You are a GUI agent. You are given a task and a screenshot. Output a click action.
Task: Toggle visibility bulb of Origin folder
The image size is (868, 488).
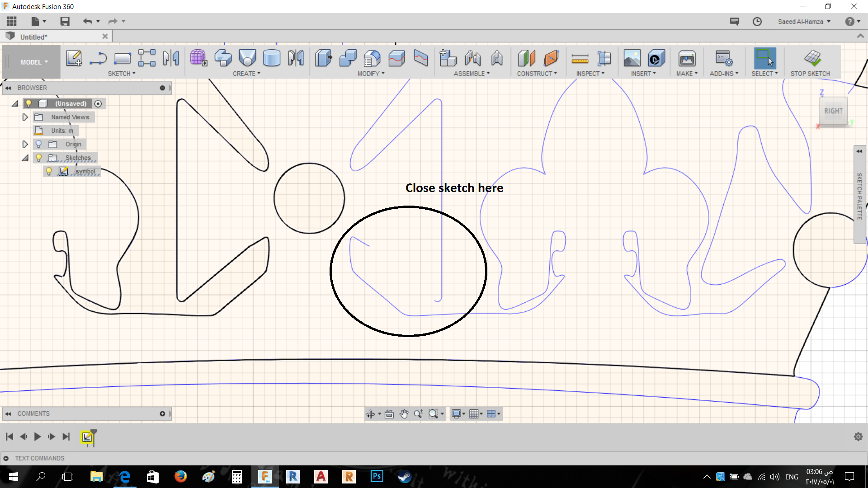tap(39, 144)
